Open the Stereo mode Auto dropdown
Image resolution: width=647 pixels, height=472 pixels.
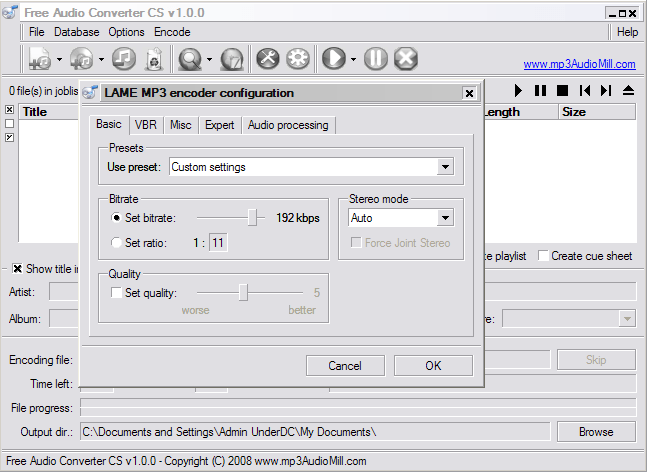click(445, 218)
